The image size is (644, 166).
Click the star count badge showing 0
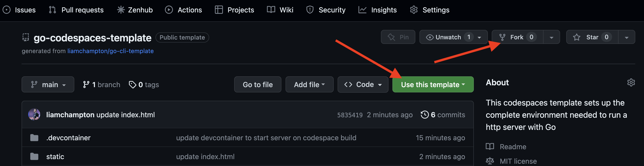coord(606,37)
